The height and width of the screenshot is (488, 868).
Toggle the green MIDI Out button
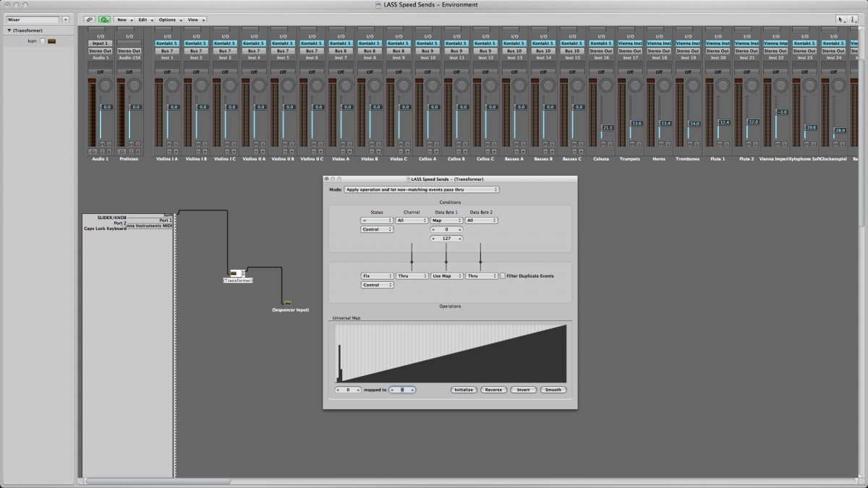click(x=104, y=20)
